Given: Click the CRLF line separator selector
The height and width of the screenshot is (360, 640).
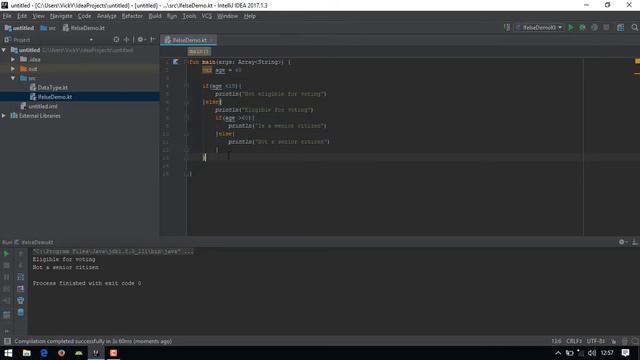Looking at the screenshot, I should [574, 341].
